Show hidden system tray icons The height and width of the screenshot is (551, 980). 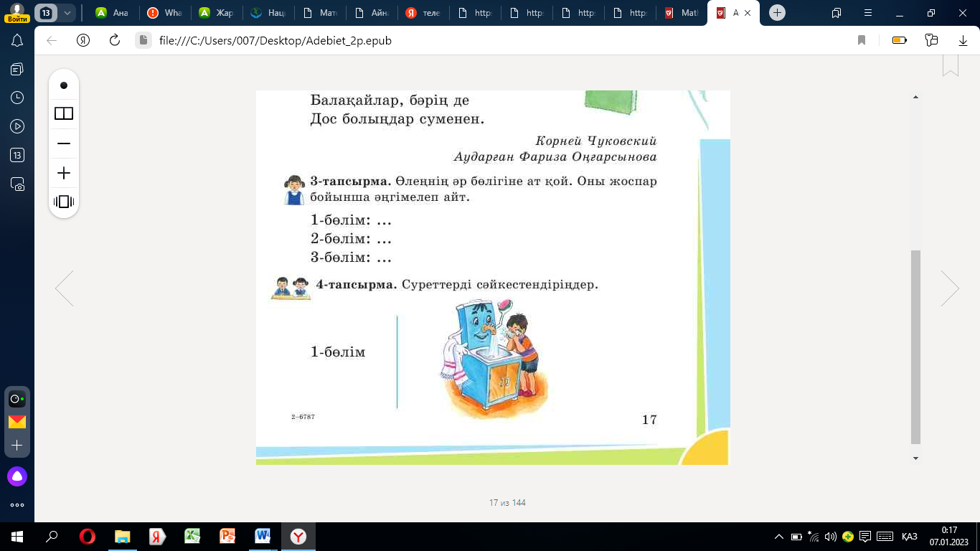[x=779, y=537]
